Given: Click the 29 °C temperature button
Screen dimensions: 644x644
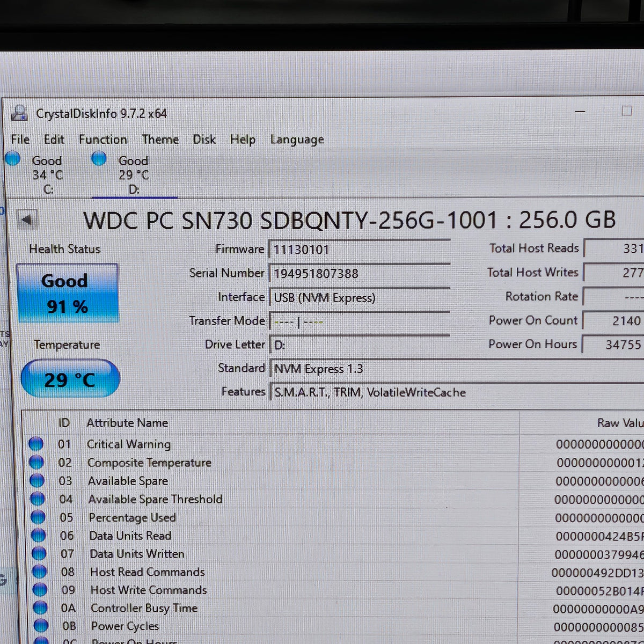Looking at the screenshot, I should [x=70, y=379].
